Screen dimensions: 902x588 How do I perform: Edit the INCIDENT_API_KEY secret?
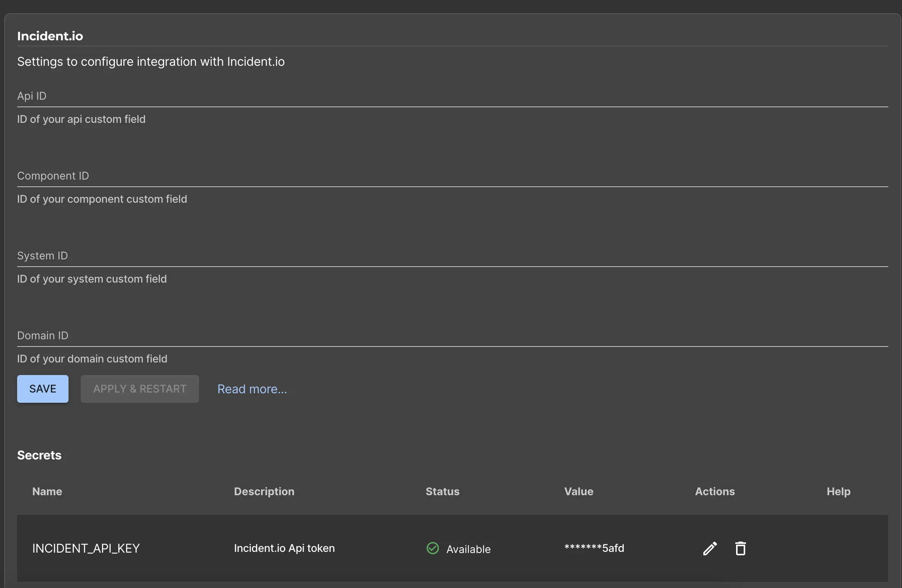coord(709,548)
